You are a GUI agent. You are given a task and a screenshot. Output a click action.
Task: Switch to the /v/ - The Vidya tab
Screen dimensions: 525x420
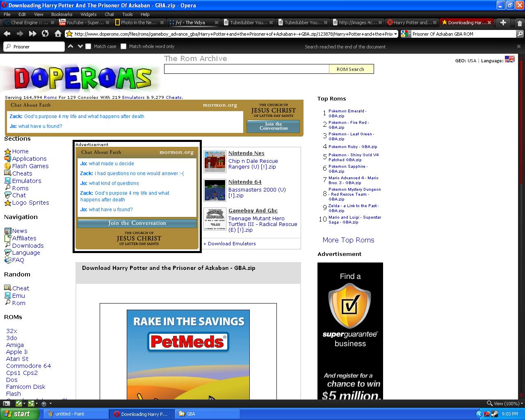pos(193,23)
